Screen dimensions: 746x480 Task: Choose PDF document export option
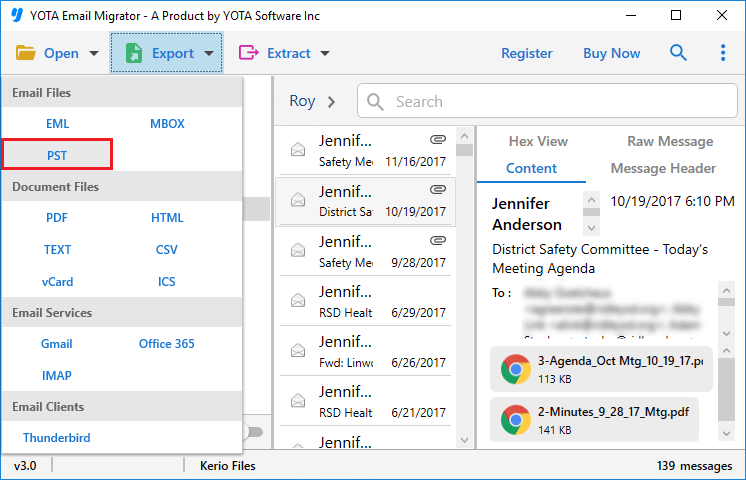[57, 218]
